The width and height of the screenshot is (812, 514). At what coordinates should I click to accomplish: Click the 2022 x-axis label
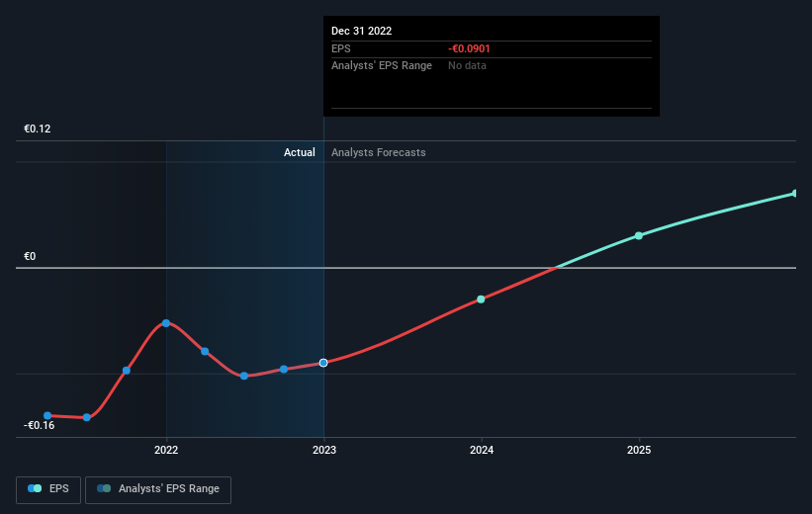pos(166,450)
